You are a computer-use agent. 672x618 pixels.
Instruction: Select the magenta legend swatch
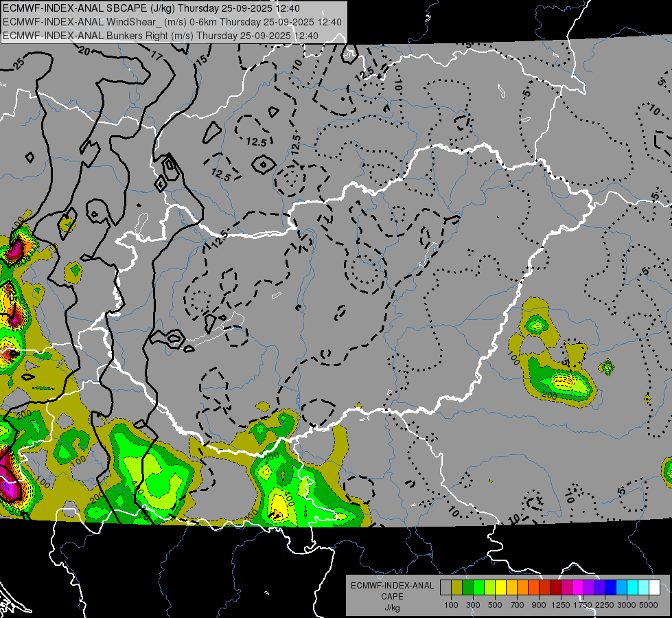[578, 587]
